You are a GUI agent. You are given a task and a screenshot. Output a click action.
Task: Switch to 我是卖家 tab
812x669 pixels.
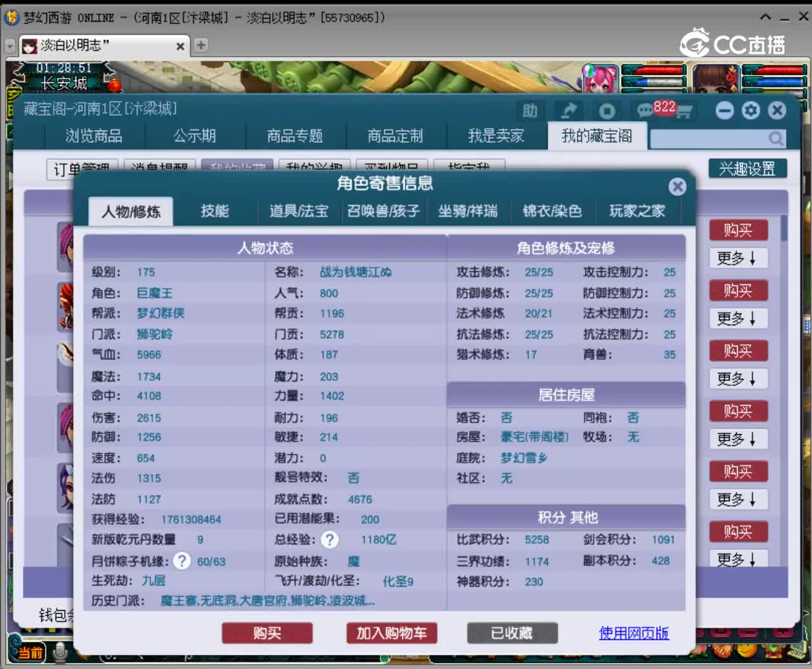pos(496,136)
